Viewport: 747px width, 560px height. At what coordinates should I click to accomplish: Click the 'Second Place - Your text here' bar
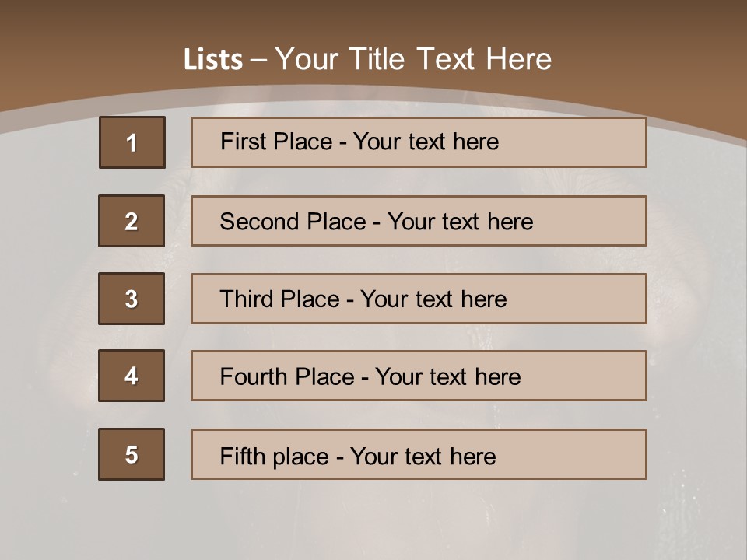pos(419,221)
